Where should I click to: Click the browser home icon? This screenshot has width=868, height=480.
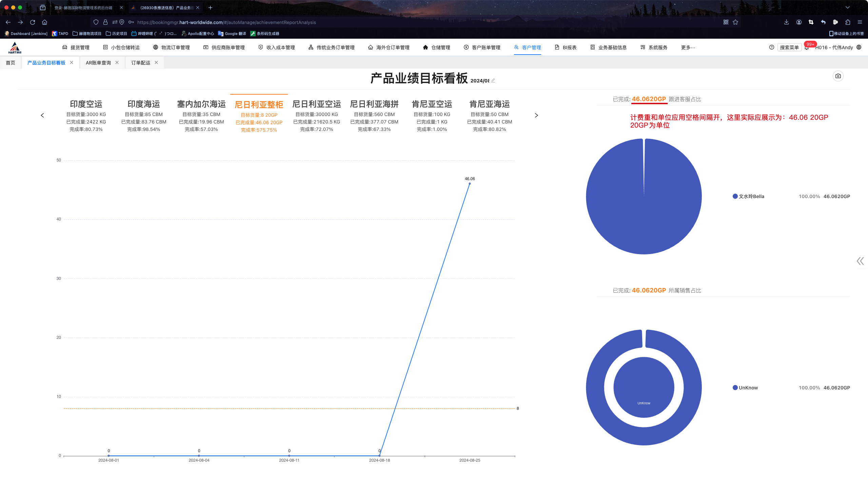(x=44, y=22)
